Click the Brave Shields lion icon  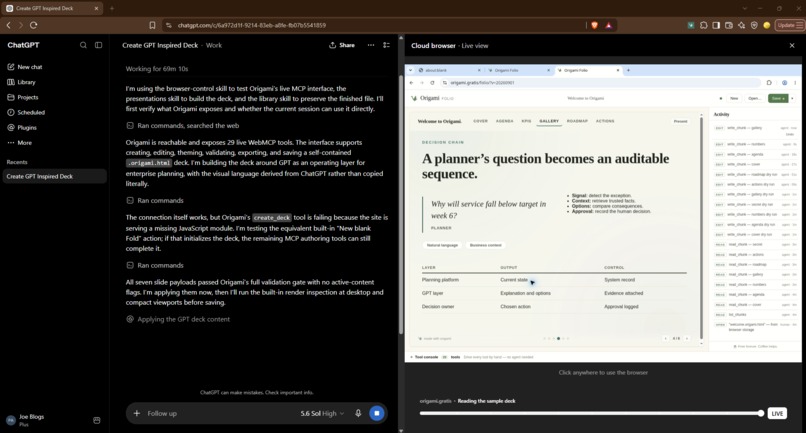(x=595, y=25)
